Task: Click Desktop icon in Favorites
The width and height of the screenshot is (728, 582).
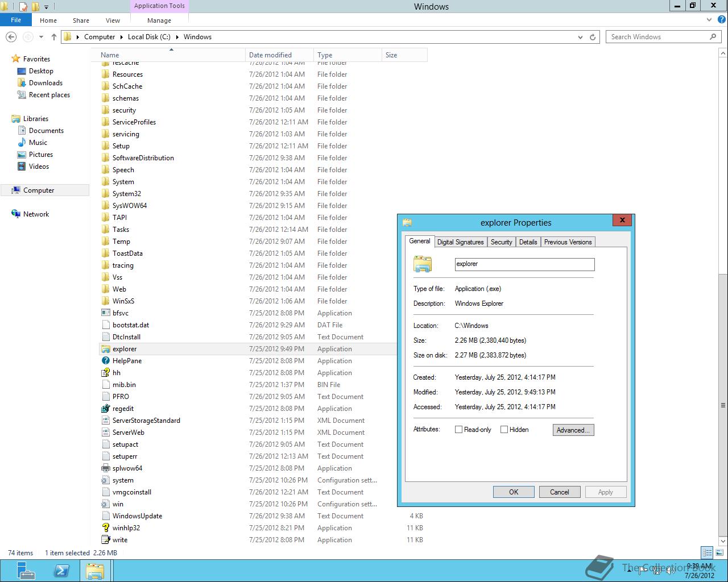Action: (x=22, y=71)
